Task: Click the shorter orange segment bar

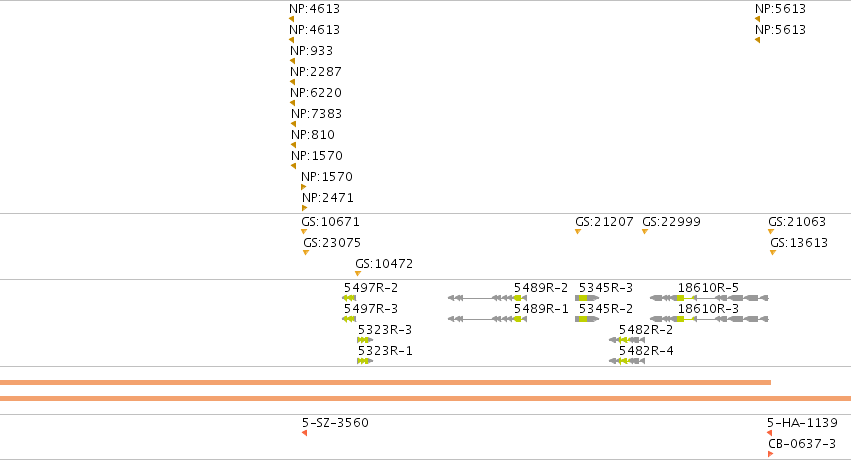Action: (x=385, y=382)
